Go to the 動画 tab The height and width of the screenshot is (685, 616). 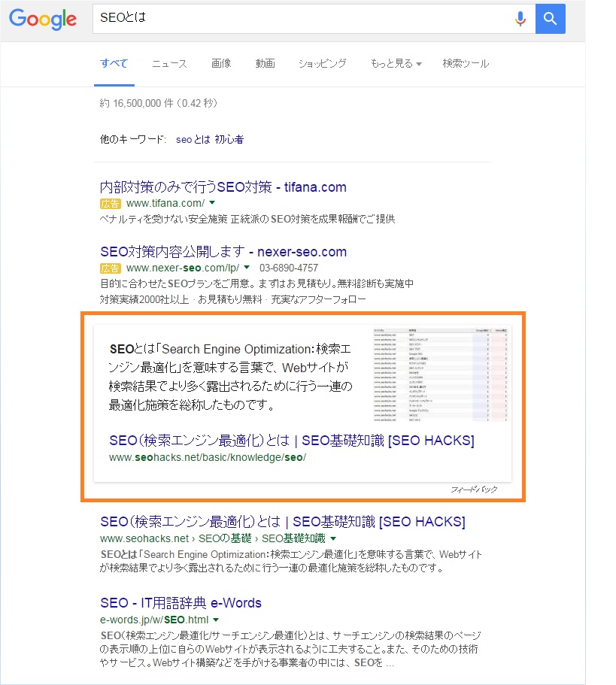point(266,63)
